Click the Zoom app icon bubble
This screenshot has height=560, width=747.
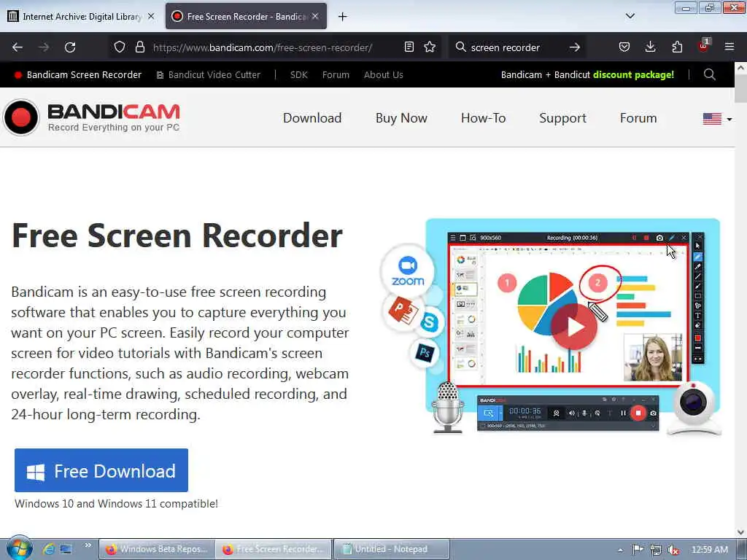(408, 271)
